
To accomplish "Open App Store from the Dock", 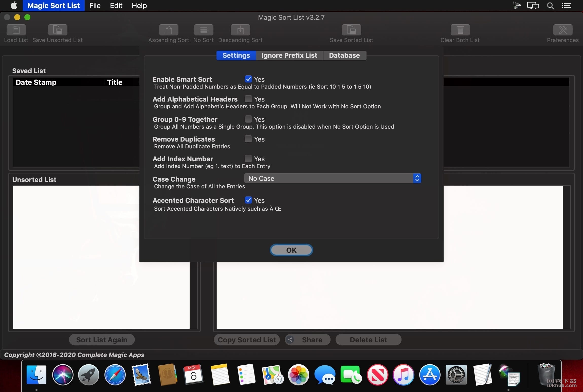I will (x=430, y=375).
